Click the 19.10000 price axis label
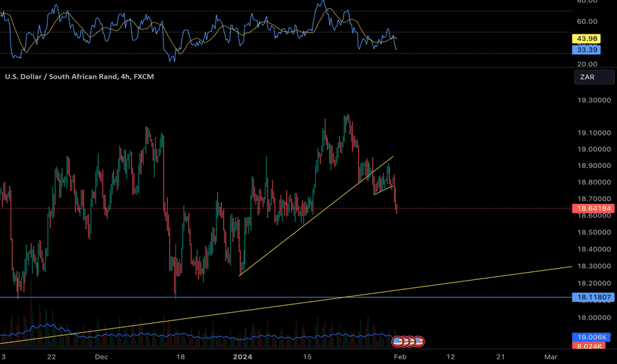The image size is (617, 364). pos(594,133)
